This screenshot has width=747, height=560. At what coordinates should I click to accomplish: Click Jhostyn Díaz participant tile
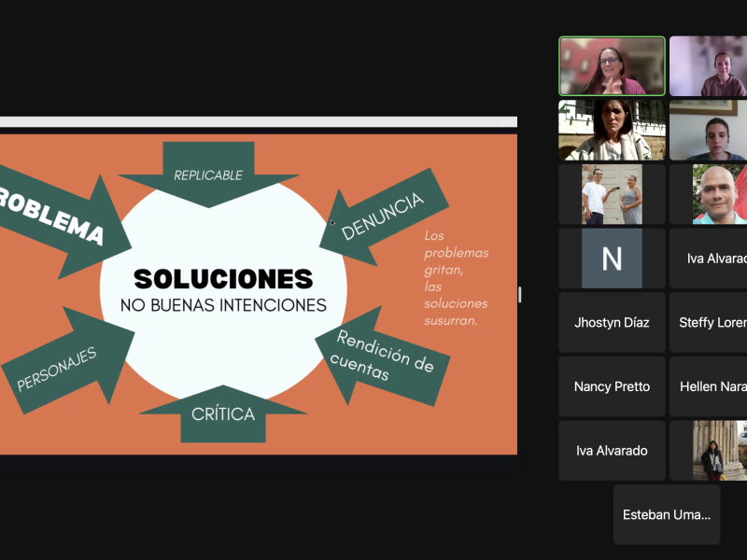tap(612, 323)
